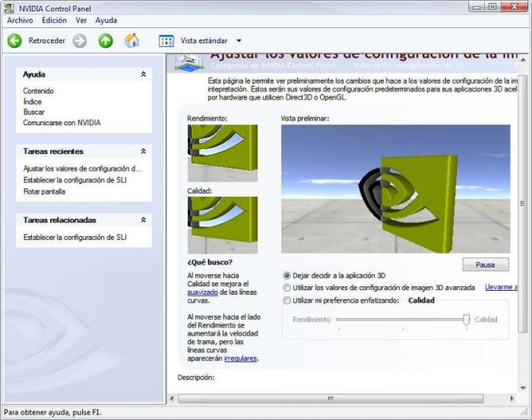Click the Vista preliminar 3D preview
Screen dimensions: 532x420
(396, 189)
